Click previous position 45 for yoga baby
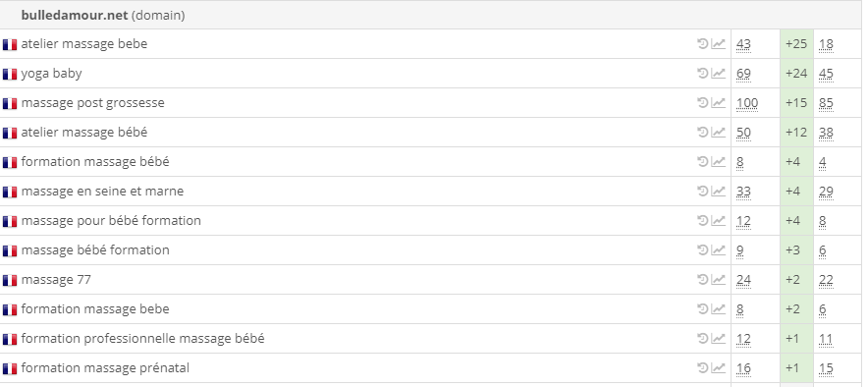Screen dimensions: 868x387 [x=826, y=74]
